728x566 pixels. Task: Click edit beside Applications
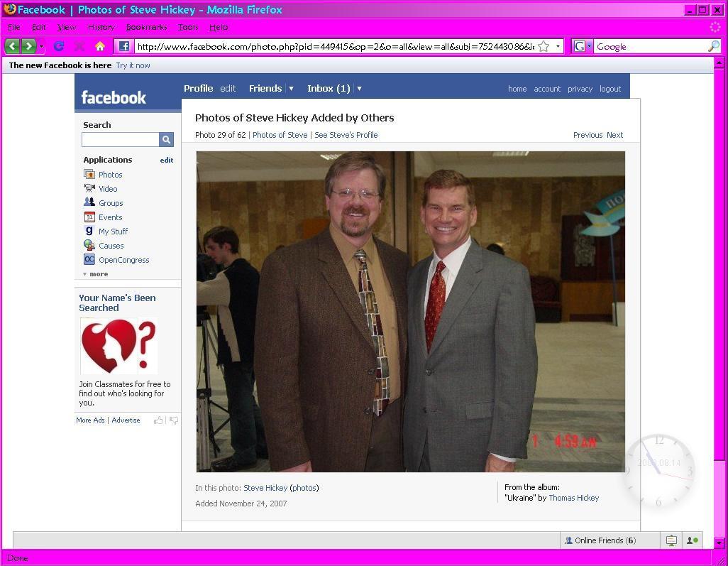pos(167,160)
